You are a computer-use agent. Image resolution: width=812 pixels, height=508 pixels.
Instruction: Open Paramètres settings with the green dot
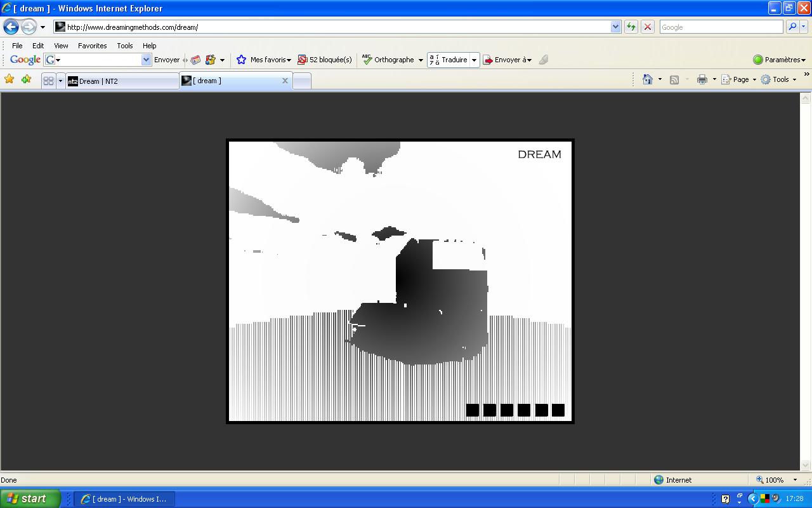coord(779,60)
